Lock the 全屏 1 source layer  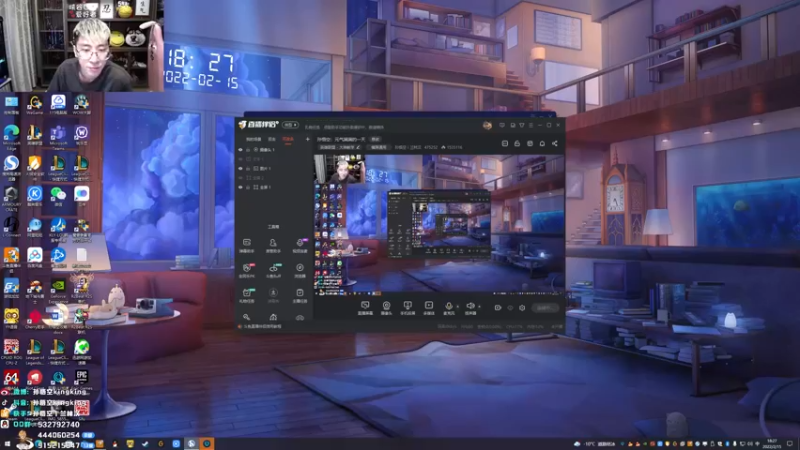pos(248,187)
